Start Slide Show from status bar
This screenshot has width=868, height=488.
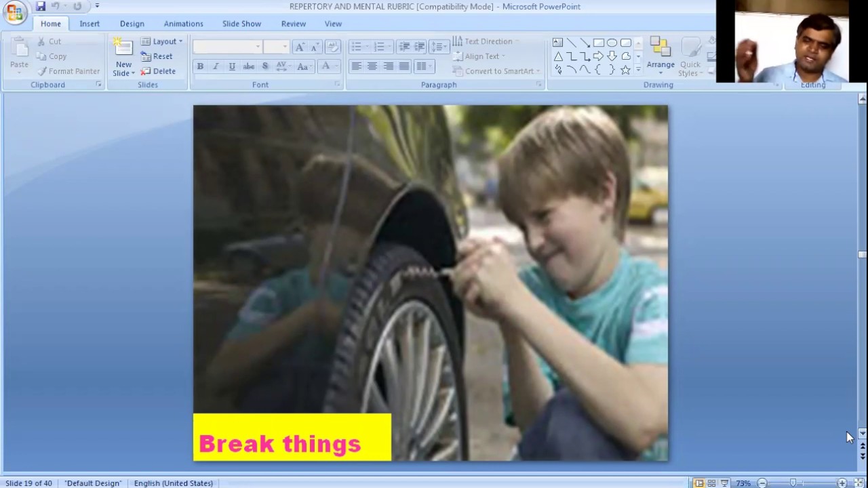pyautogui.click(x=725, y=483)
